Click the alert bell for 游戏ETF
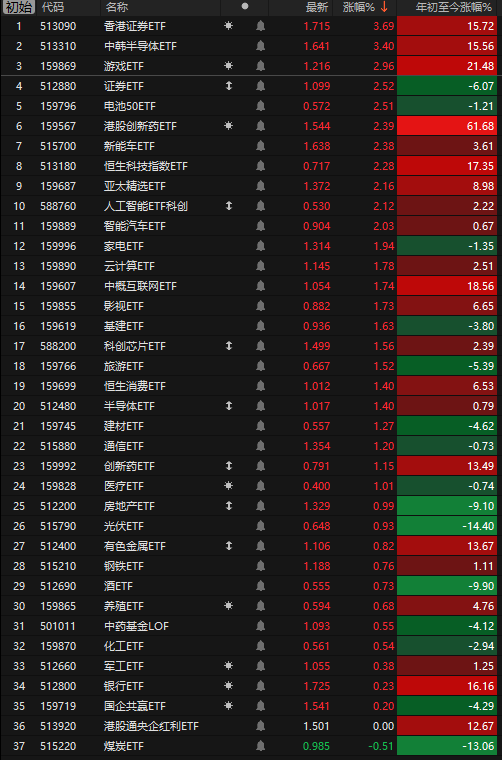 point(261,66)
